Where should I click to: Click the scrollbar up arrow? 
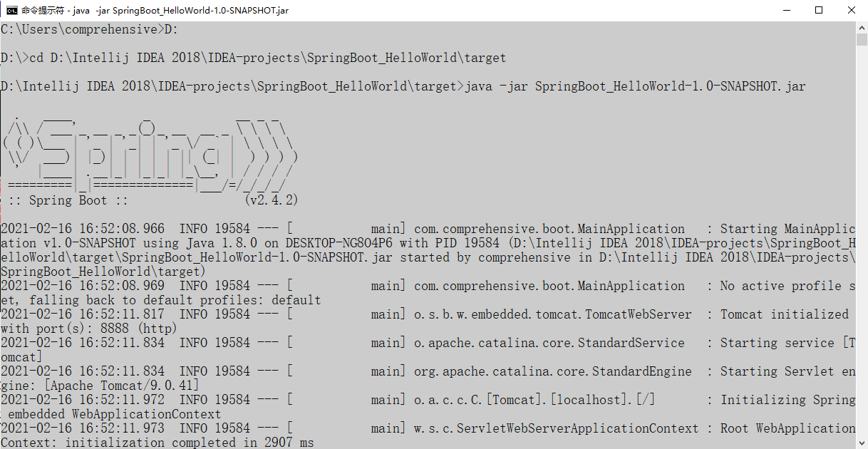tap(862, 27)
